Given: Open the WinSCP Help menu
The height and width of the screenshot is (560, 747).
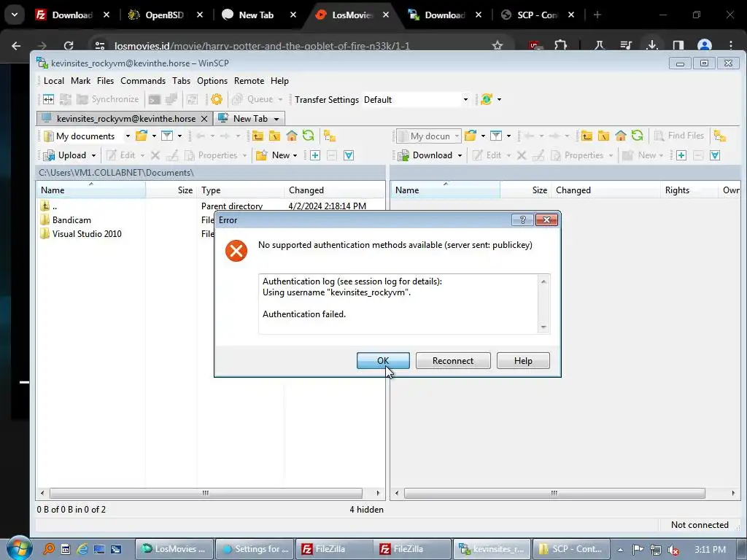Looking at the screenshot, I should point(279,80).
